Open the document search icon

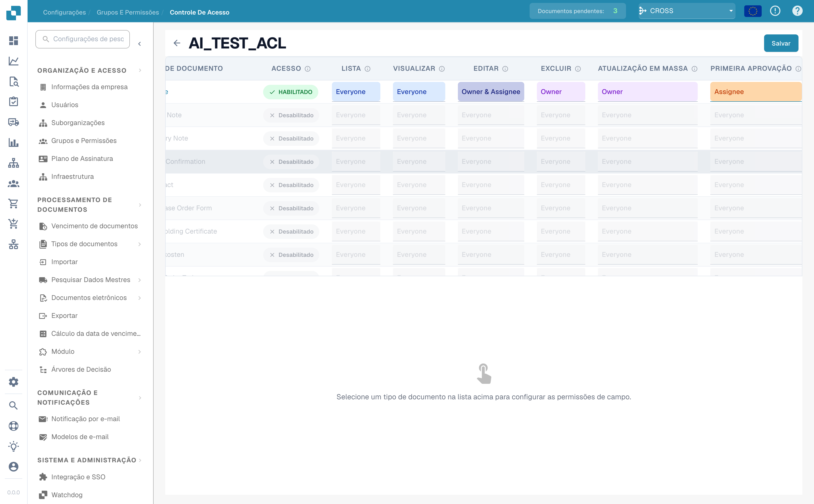point(13,81)
